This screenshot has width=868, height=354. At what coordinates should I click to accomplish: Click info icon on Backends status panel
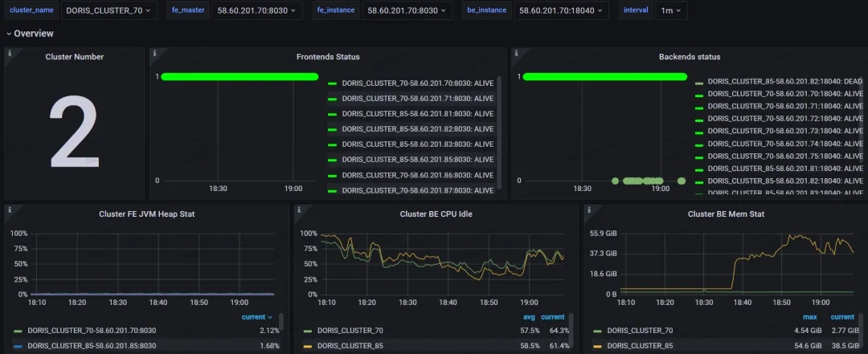[x=516, y=53]
